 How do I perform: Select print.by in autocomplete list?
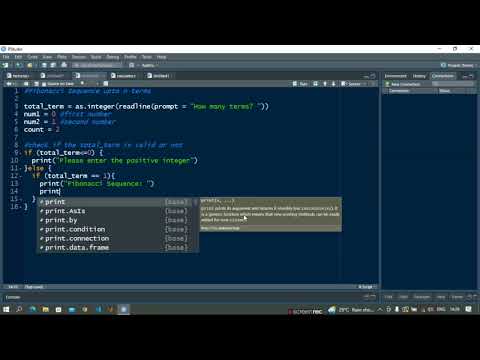click(114, 220)
